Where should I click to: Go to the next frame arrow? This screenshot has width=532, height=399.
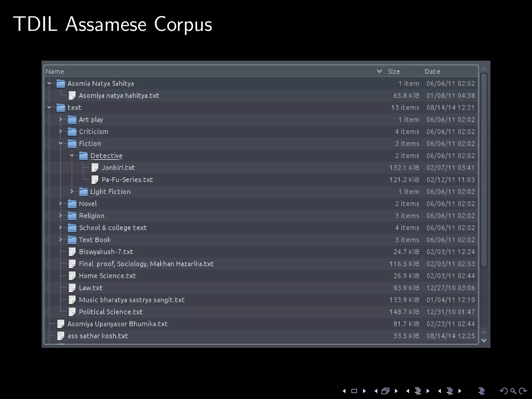(x=396, y=391)
